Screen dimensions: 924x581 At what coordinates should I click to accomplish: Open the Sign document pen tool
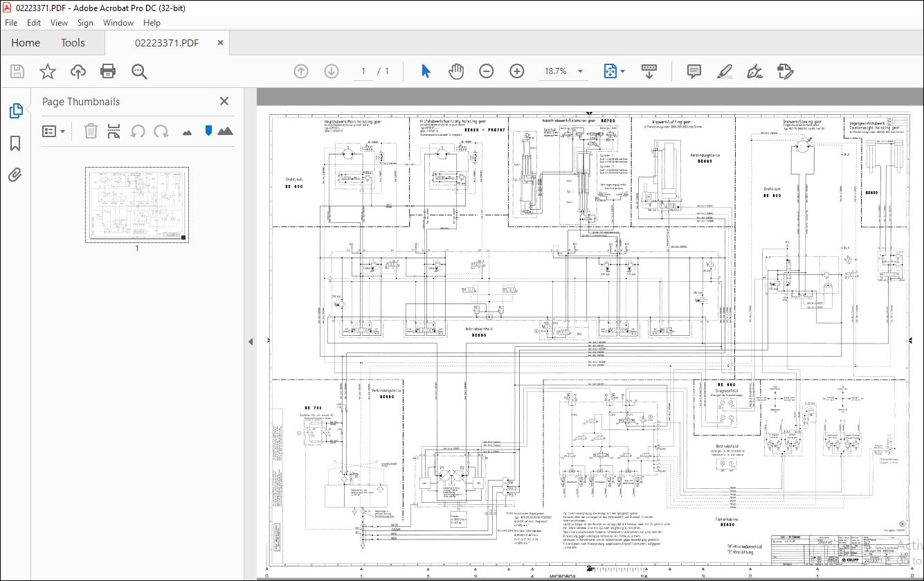pos(754,71)
